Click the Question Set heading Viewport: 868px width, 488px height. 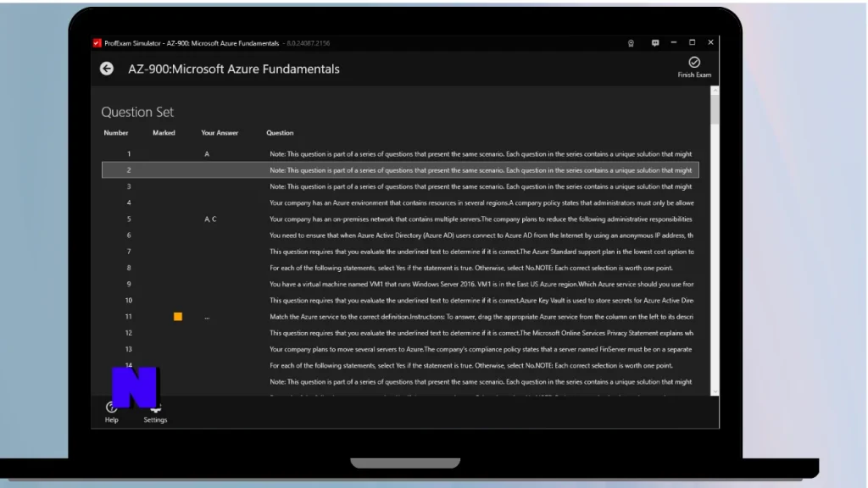tap(137, 112)
